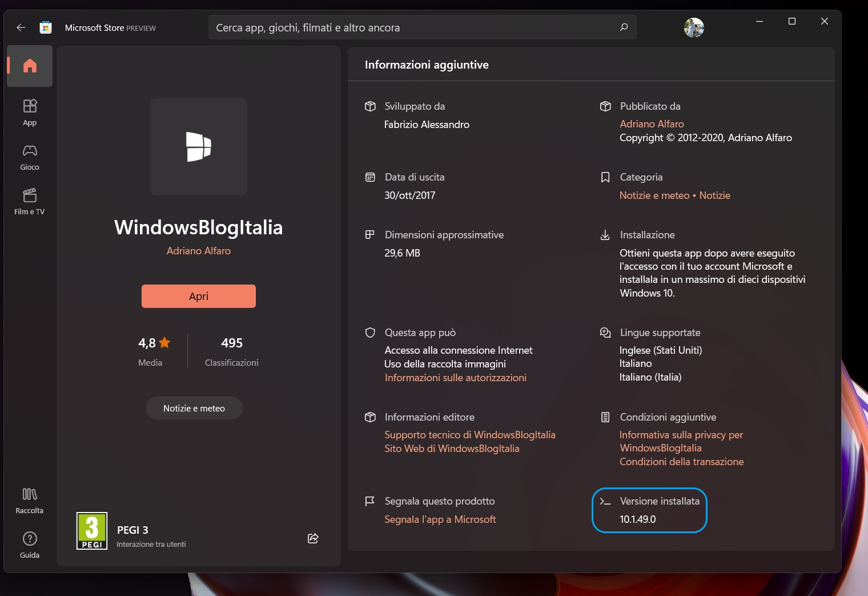This screenshot has width=868, height=596.
Task: Click the WindowsBlogItalia app logo
Action: point(199,147)
